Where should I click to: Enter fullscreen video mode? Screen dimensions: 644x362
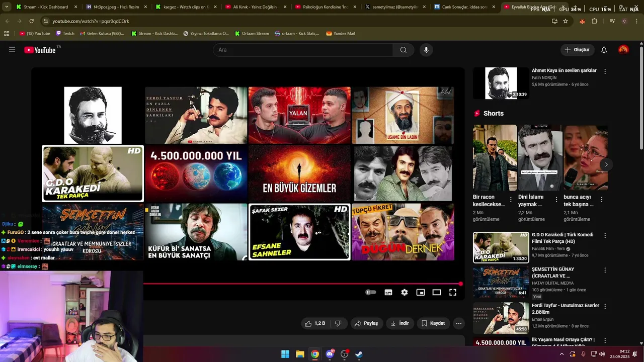[453, 292]
